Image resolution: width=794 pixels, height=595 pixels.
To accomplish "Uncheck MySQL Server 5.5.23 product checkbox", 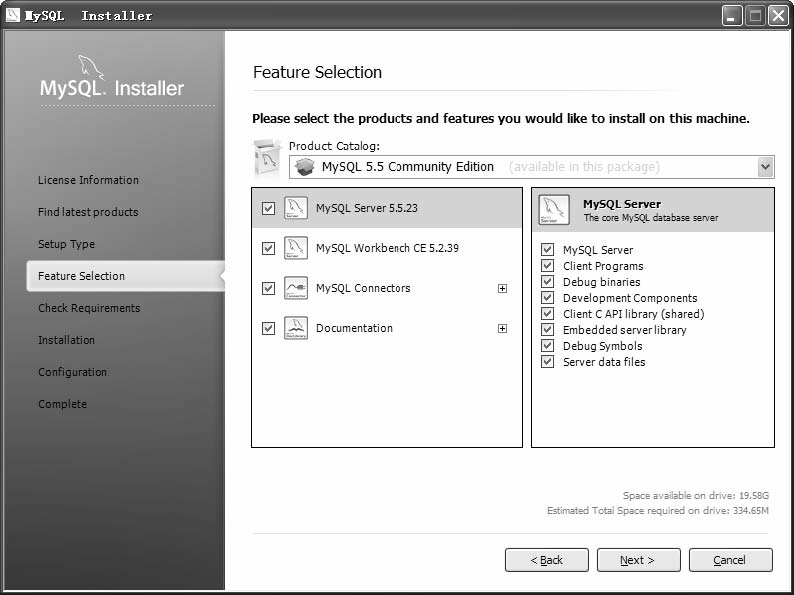I will (x=268, y=208).
